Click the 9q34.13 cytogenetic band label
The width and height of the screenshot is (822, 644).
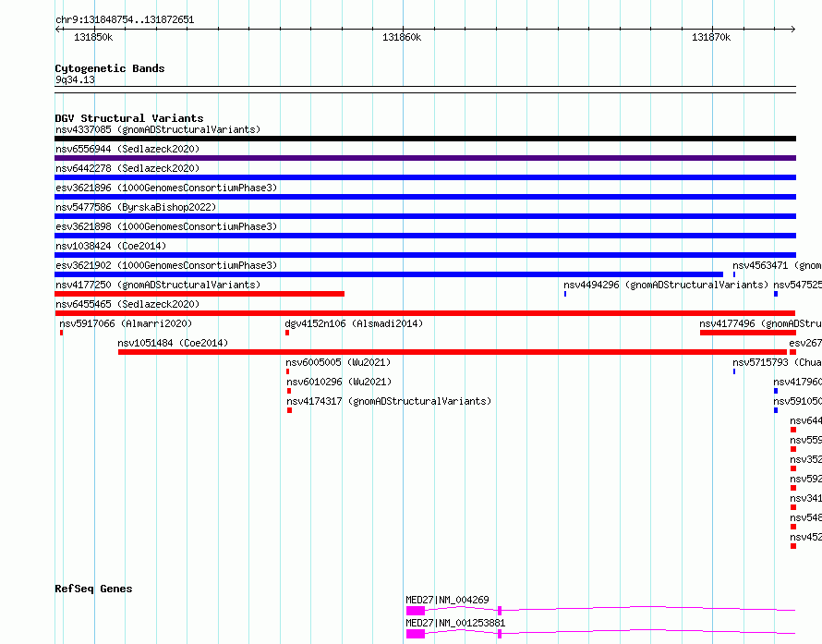tap(75, 79)
